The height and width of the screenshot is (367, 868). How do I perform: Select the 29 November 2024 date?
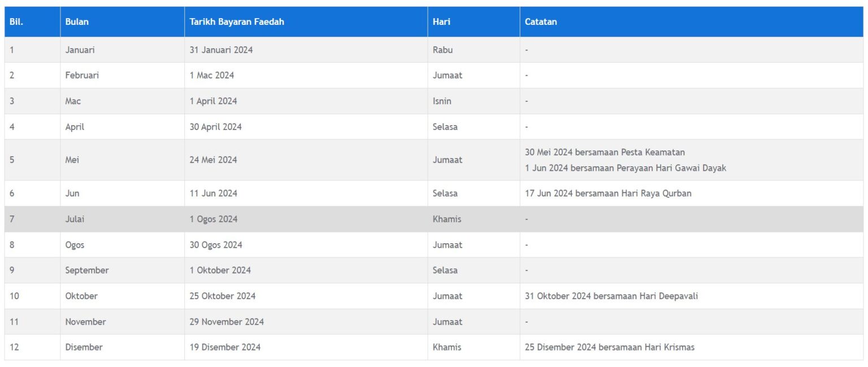tap(227, 322)
